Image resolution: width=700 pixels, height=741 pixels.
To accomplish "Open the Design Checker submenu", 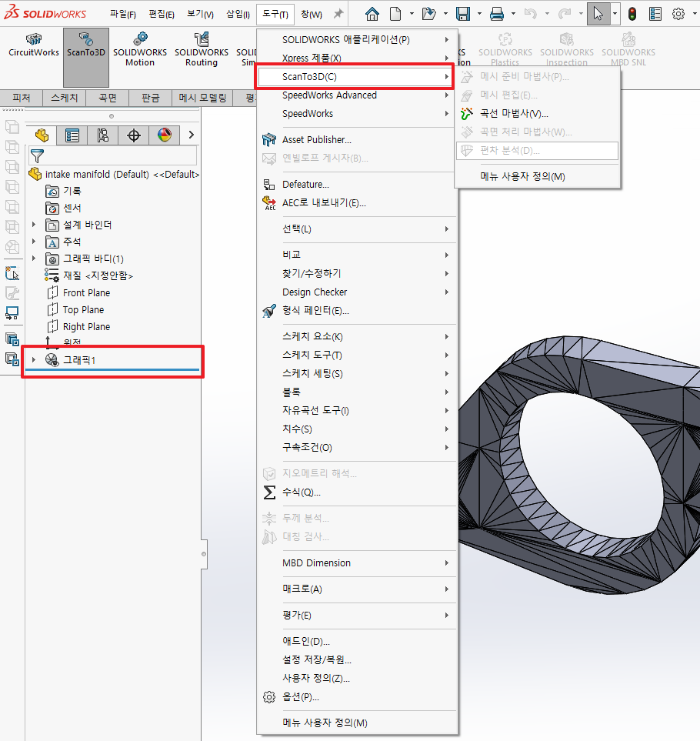I will 358,292.
